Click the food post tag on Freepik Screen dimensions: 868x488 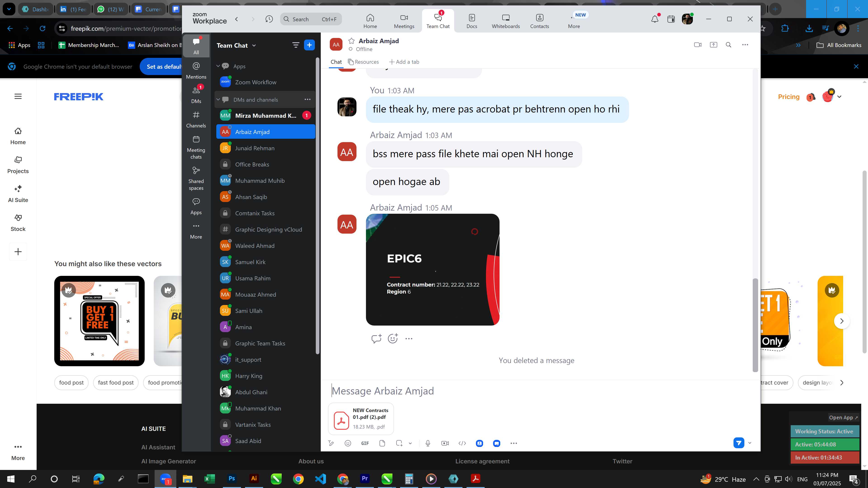(x=71, y=382)
